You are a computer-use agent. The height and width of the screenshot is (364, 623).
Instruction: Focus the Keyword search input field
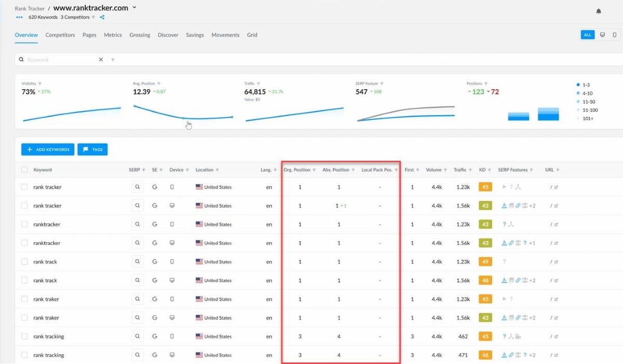click(61, 60)
